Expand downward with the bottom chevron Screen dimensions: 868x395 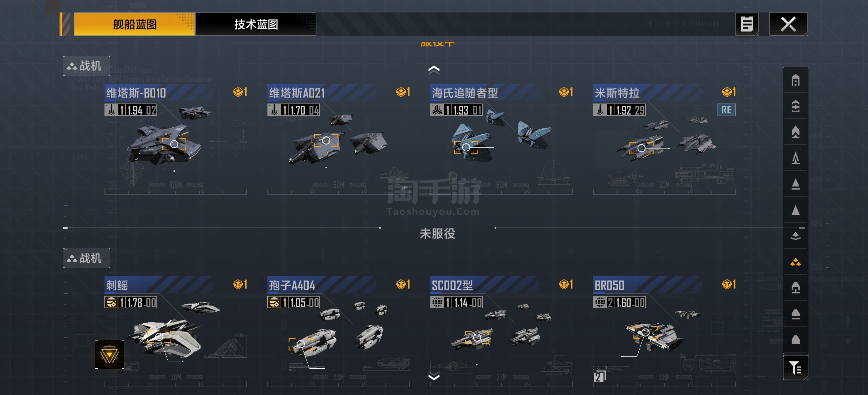[x=434, y=376]
